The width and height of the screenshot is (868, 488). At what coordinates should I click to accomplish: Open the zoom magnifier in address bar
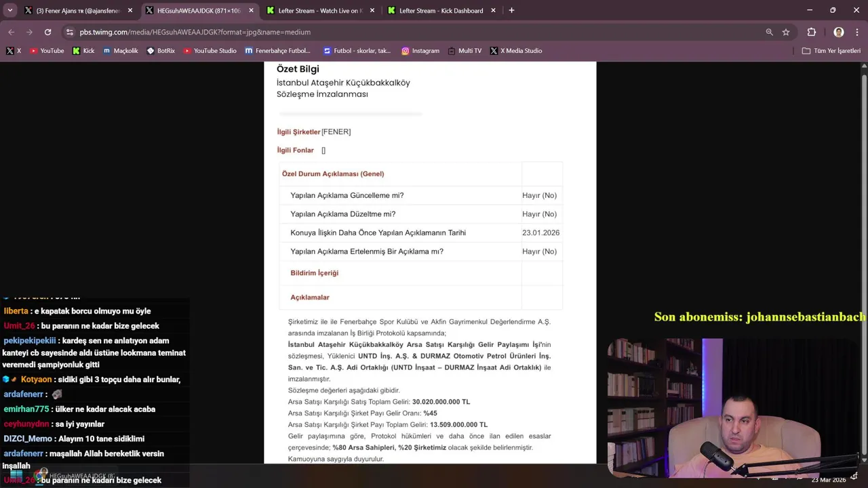click(x=769, y=32)
